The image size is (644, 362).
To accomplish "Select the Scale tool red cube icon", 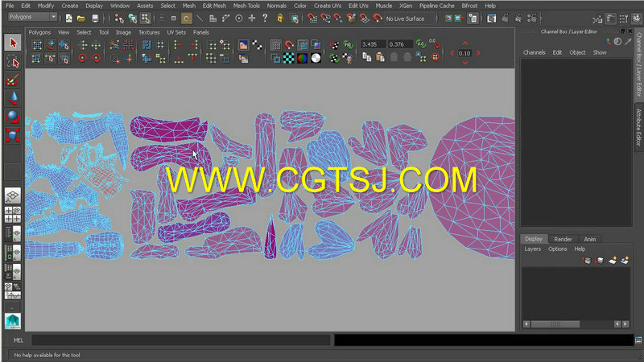I will coord(13,135).
